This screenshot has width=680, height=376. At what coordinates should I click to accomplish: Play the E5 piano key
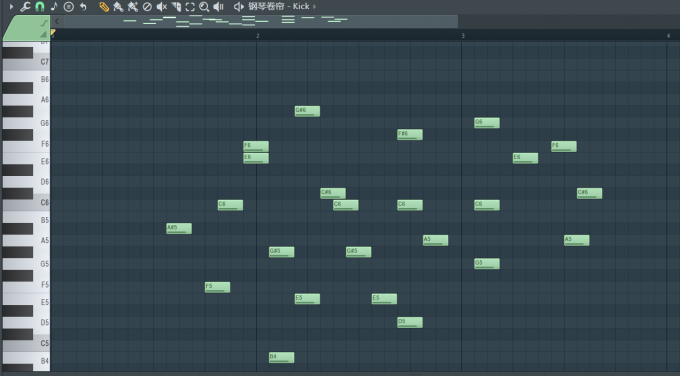pos(41,302)
